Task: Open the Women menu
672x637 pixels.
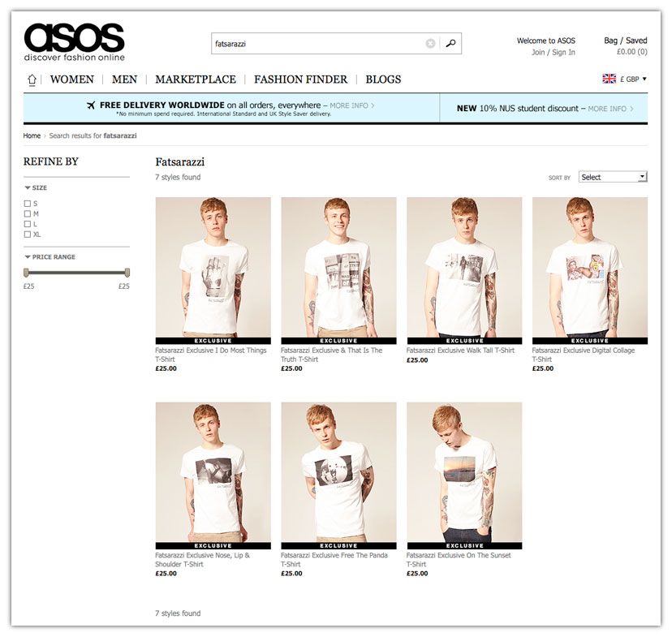Action: [71, 80]
